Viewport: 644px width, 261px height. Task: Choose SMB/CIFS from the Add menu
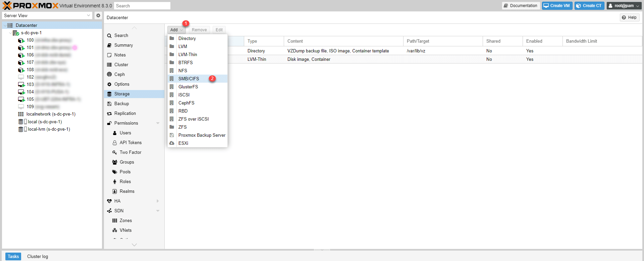pos(198,79)
